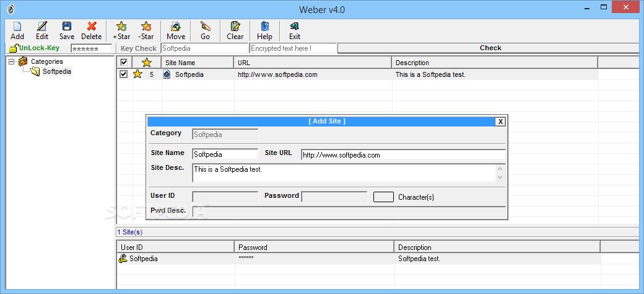Screen dimensions: 644x294
Task: Click the Categories briefcase icon
Action: point(23,61)
